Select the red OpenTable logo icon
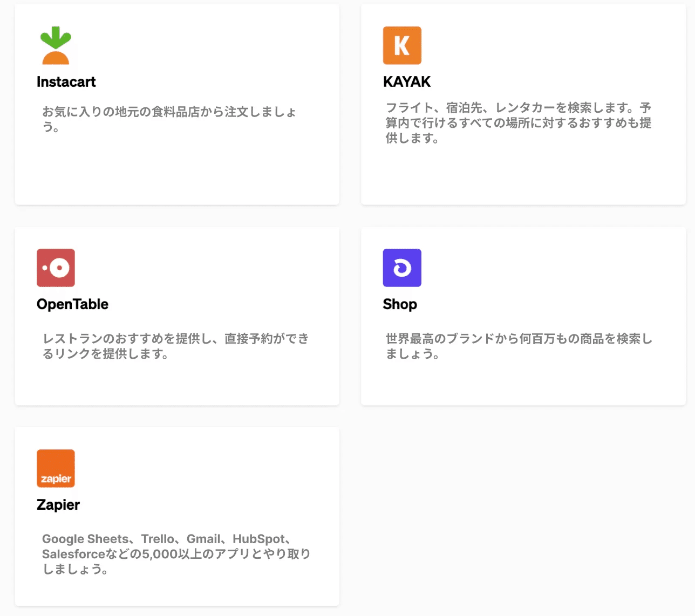Screen dimensions: 695x616 point(56,268)
